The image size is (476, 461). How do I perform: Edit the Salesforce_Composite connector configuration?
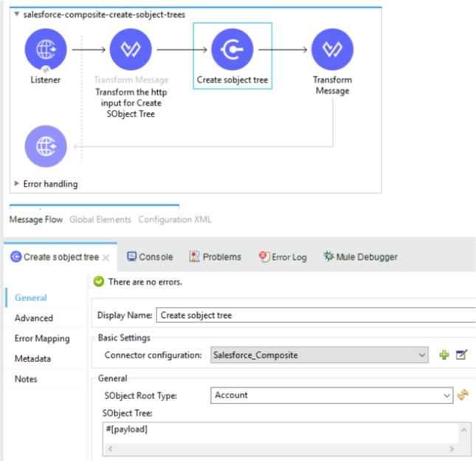[462, 355]
